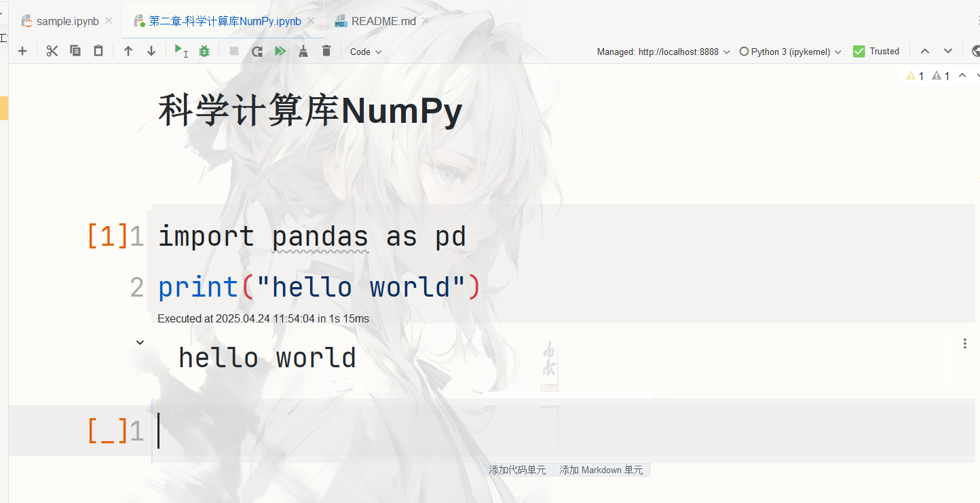Click the [_] unexecuted cell label
This screenshot has height=503, width=980.
click(x=108, y=431)
